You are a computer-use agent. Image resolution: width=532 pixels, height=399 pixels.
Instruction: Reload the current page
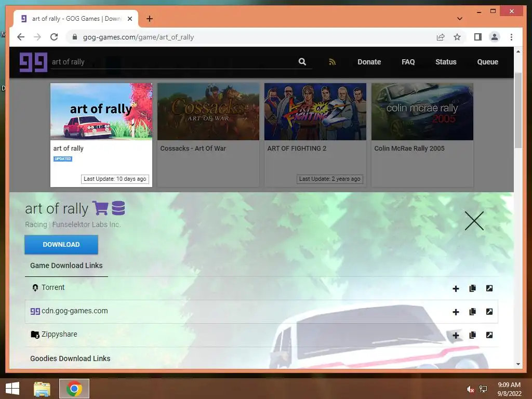pos(54,37)
